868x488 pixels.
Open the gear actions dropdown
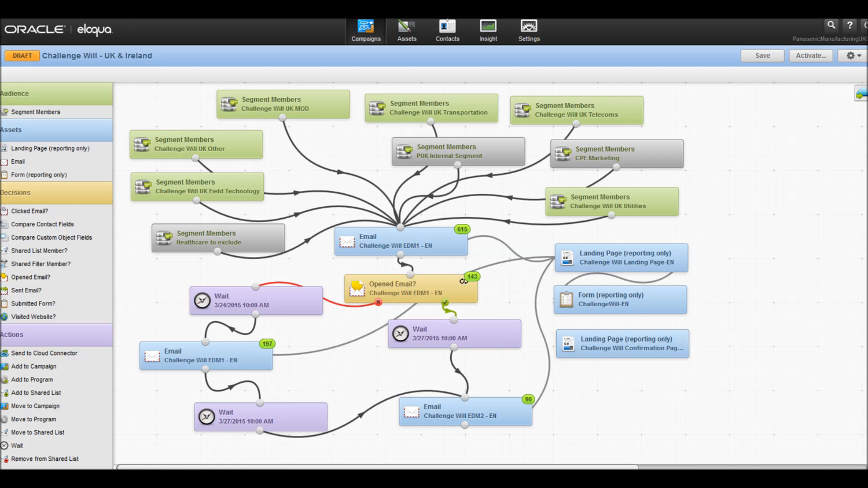854,56
